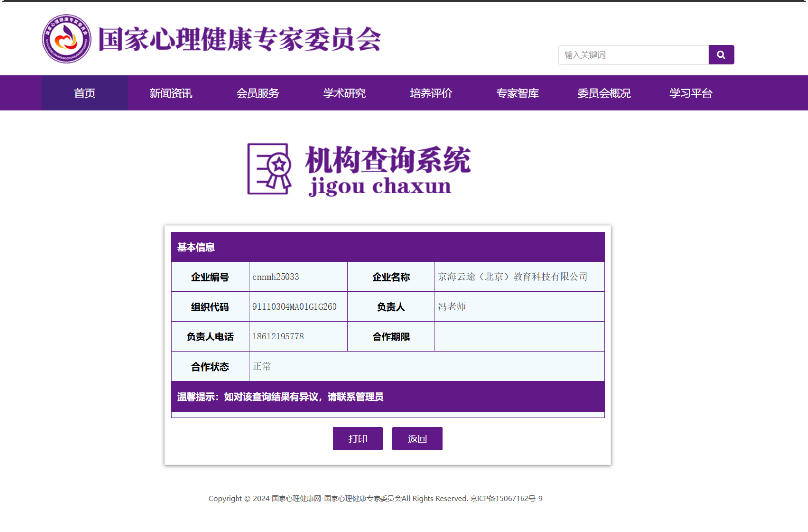This screenshot has width=808, height=532.
Task: Click the 正常 cooperation status value
Action: click(262, 366)
